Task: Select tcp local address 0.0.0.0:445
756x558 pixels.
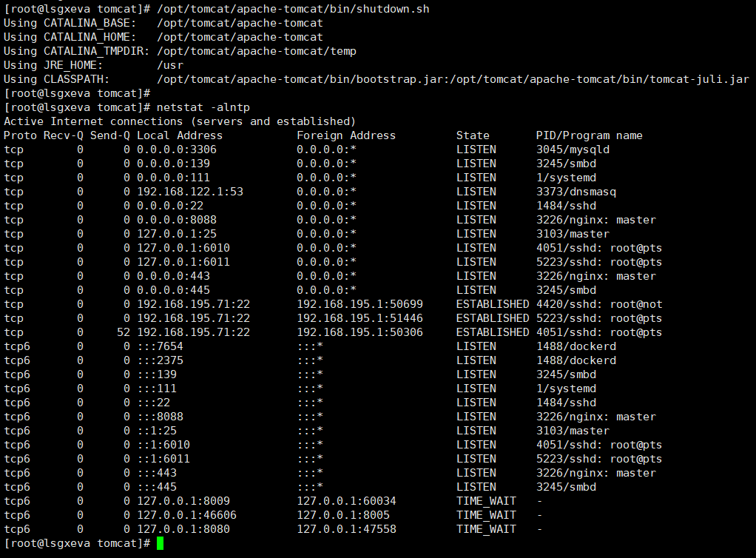Action: (x=173, y=289)
